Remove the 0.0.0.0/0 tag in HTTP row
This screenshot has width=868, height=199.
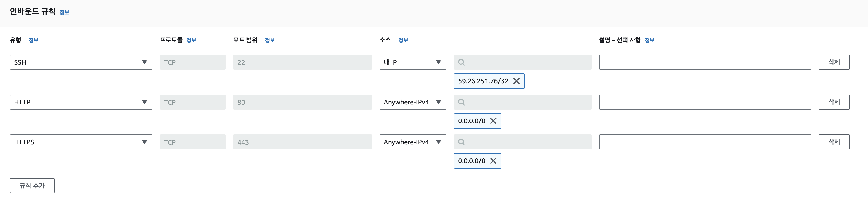493,121
